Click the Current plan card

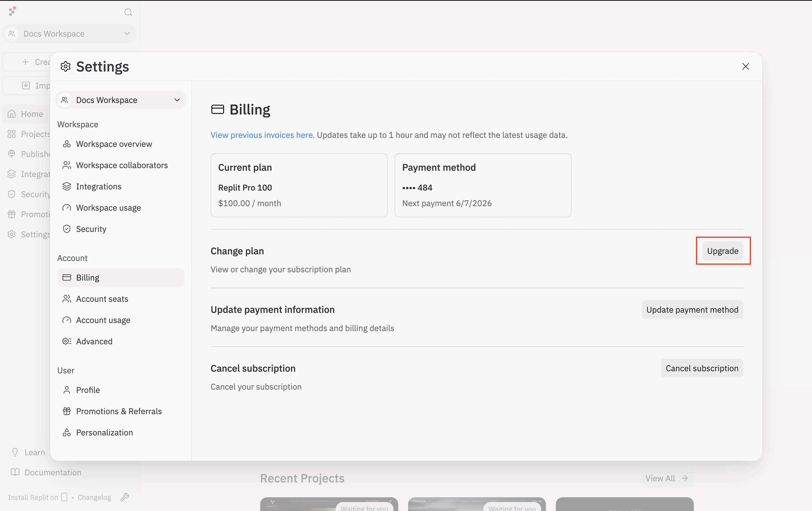click(299, 185)
